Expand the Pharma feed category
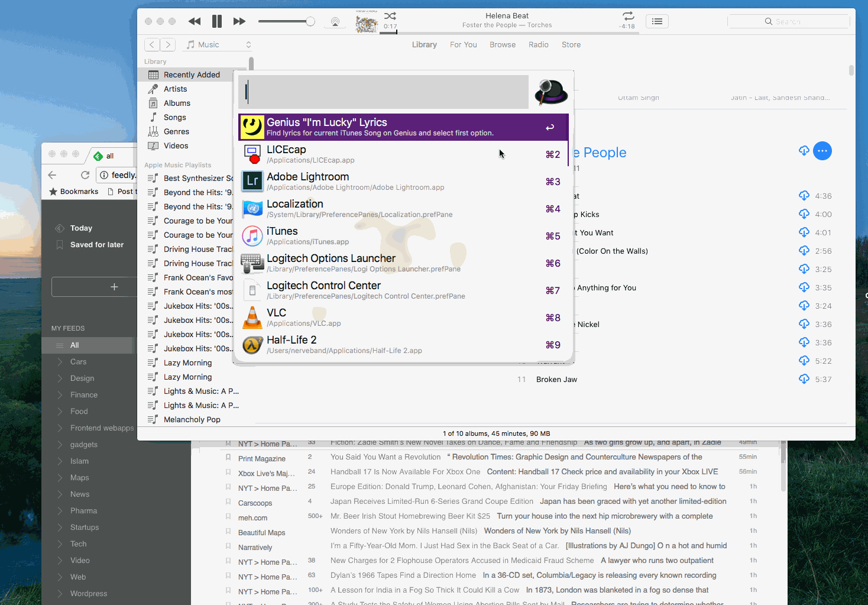 [x=60, y=511]
